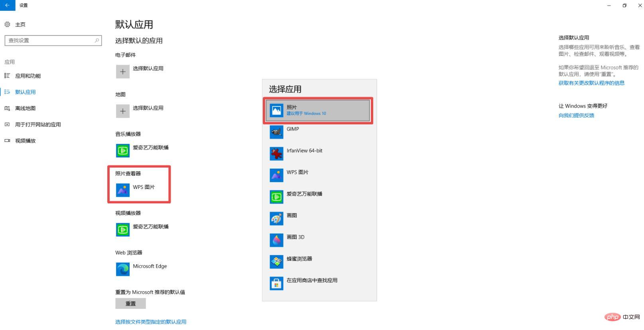Viewport: 644px width, 330px height.
Task: Pick 蜂蜜浏览器 label in chooser list
Action: click(x=299, y=259)
